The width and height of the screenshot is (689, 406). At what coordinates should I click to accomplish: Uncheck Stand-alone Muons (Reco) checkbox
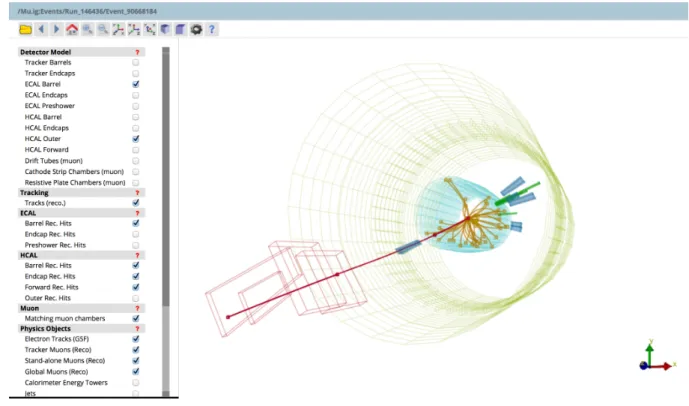click(x=136, y=361)
